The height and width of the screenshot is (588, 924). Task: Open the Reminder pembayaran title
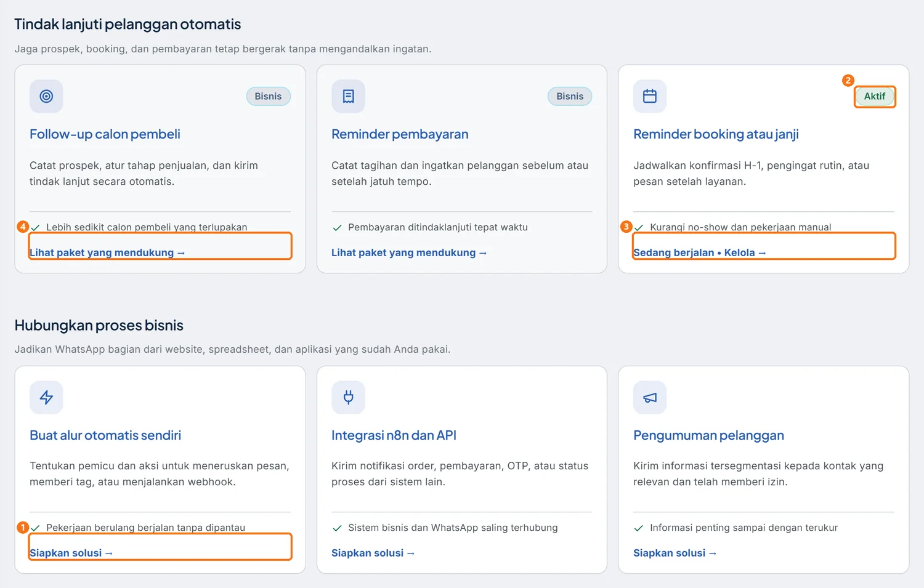tap(400, 134)
